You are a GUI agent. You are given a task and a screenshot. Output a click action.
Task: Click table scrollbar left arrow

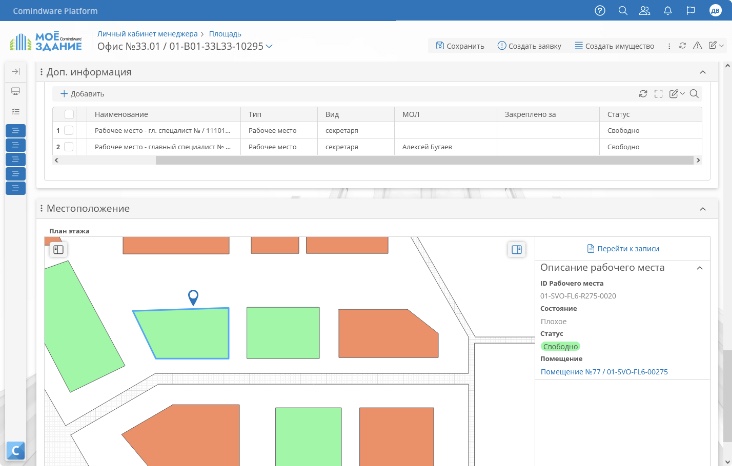[56, 160]
